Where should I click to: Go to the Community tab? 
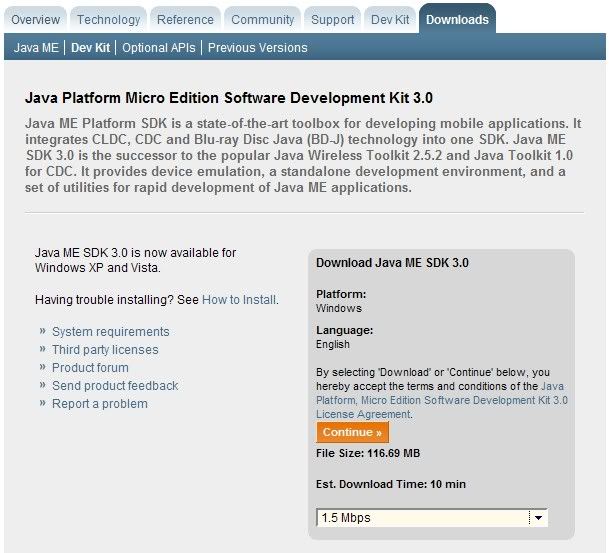(x=262, y=19)
